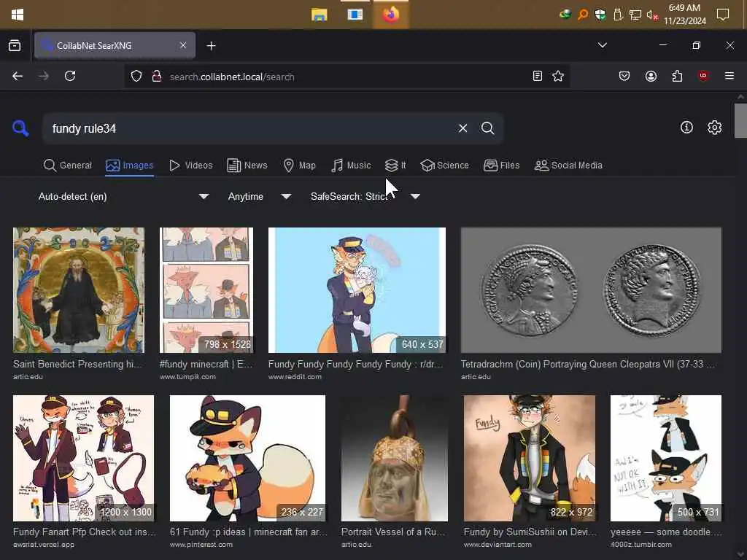The width and height of the screenshot is (747, 560).
Task: Click the 'Tetradrachm (Coin) Portraying Queen Cleopatra' title
Action: click(x=587, y=365)
